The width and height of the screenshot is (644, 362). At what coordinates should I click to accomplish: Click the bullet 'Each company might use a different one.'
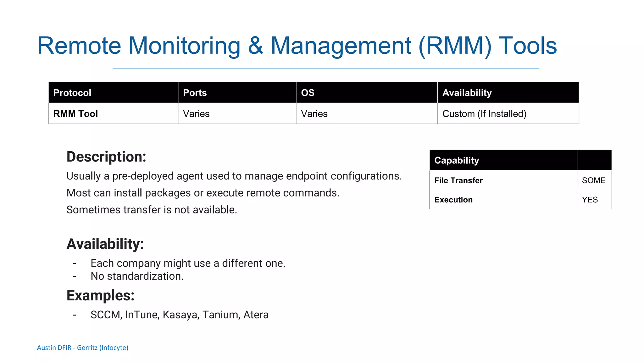click(188, 263)
